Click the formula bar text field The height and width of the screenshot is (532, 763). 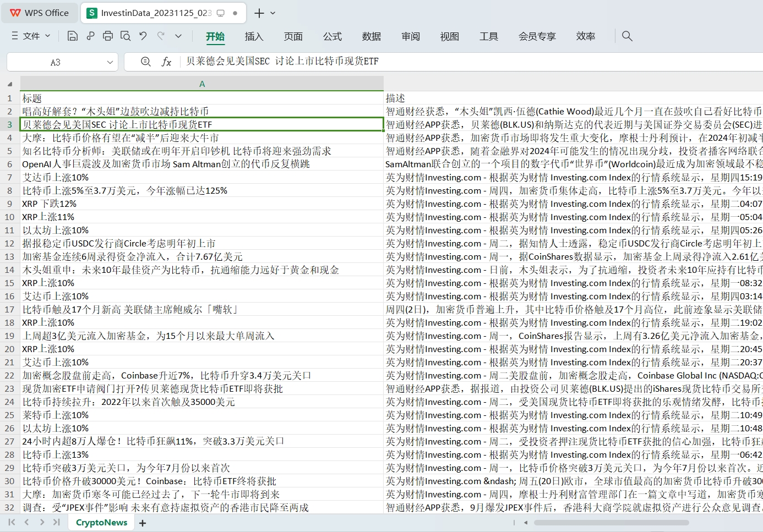tap(471, 62)
